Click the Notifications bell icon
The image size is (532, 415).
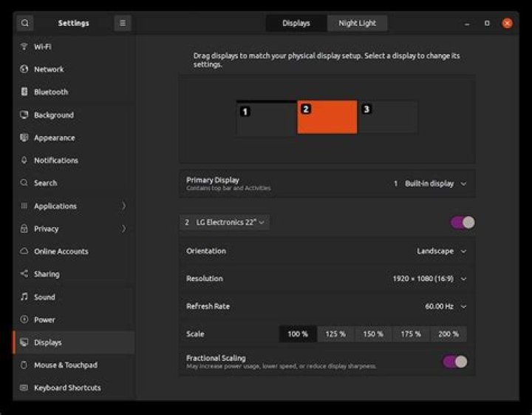24,160
